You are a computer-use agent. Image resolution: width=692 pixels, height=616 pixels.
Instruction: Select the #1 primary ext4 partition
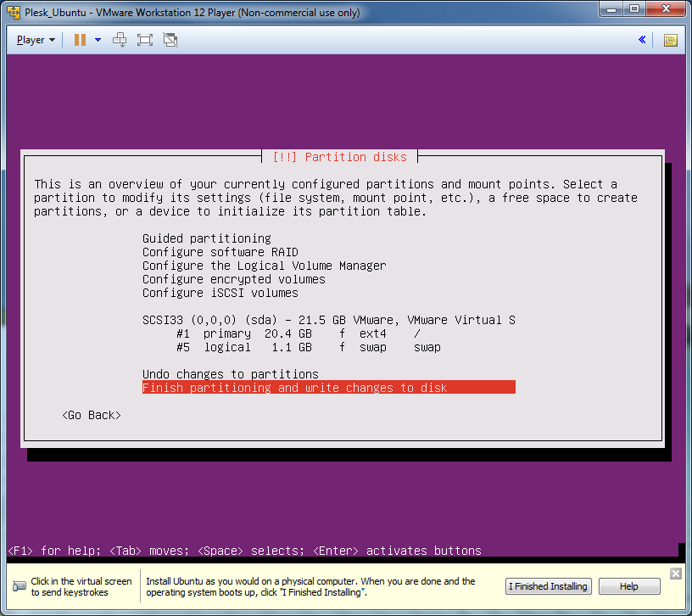tap(297, 333)
